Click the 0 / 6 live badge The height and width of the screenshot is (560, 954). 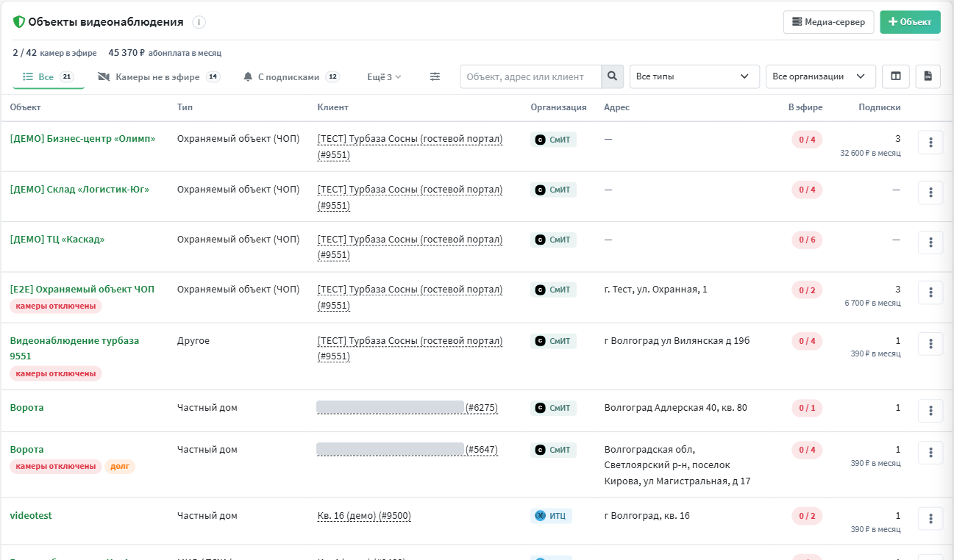pos(807,240)
